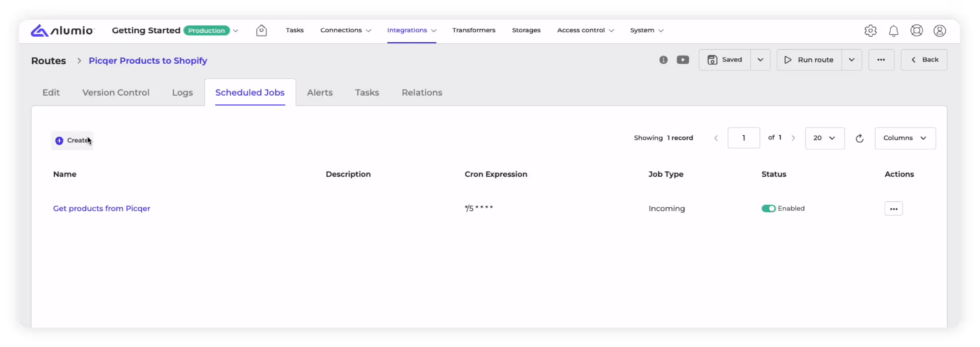The image size is (980, 347).
Task: Open the home dashboard icon
Action: click(x=261, y=31)
